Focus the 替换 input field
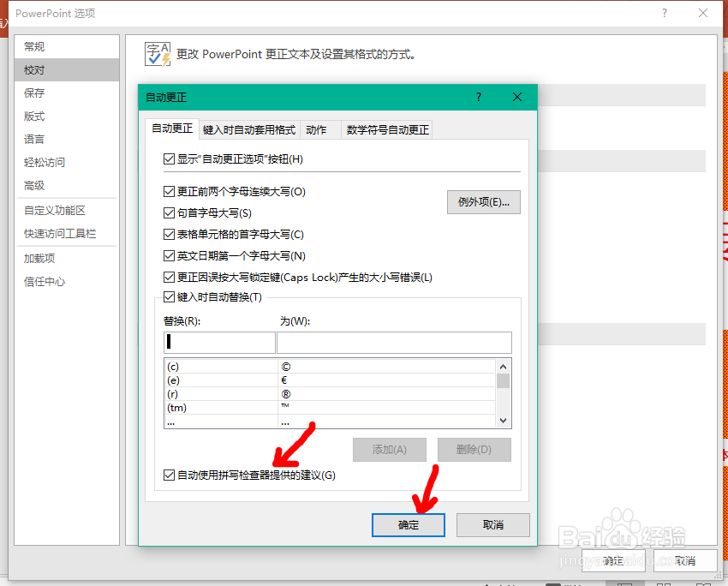 pyautogui.click(x=219, y=342)
